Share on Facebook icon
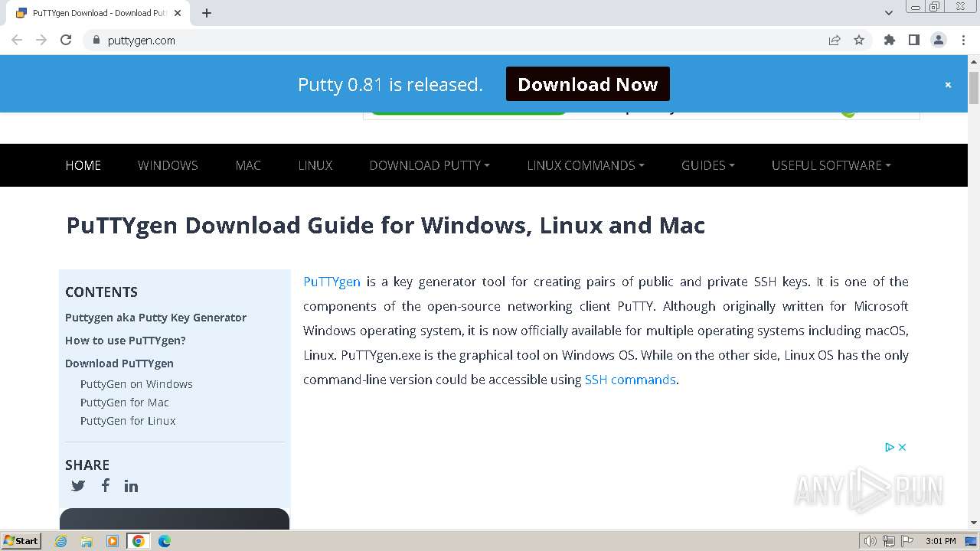Screen dimensions: 980x551 [106, 485]
